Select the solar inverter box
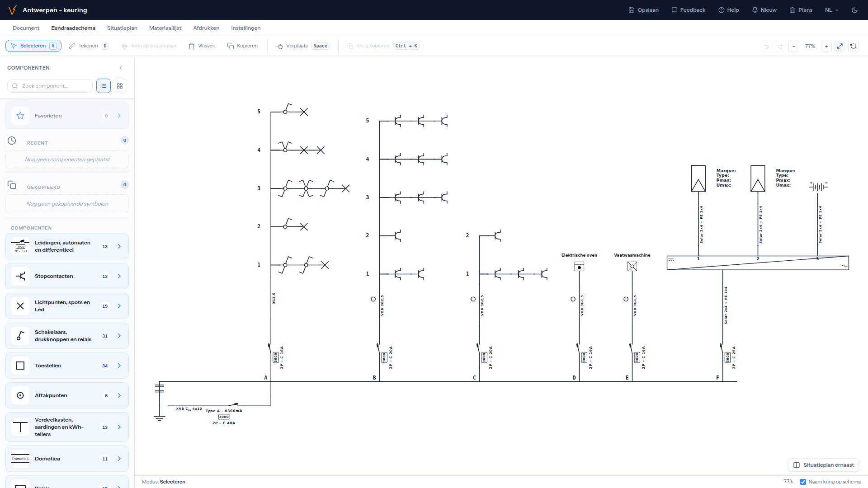Viewport: 868px width, 488px height. (x=758, y=263)
